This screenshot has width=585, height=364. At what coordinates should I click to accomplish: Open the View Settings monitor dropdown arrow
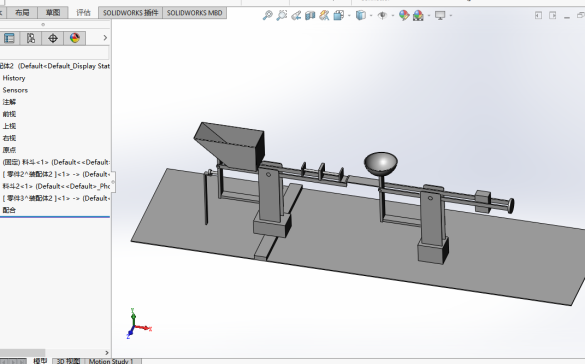451,15
